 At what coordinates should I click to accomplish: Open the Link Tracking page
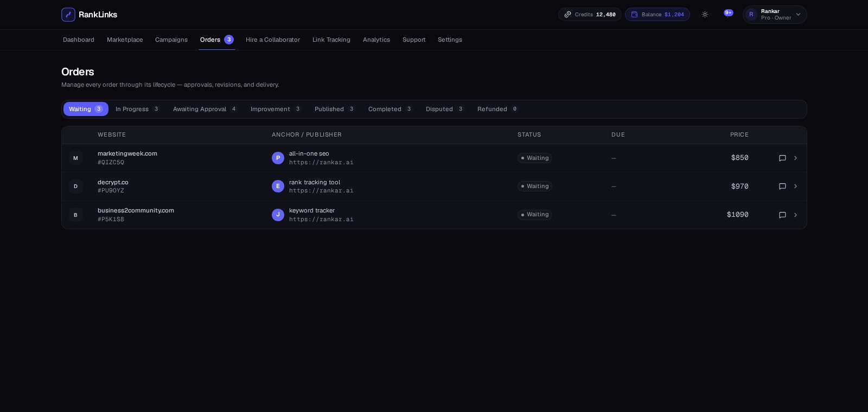(331, 40)
